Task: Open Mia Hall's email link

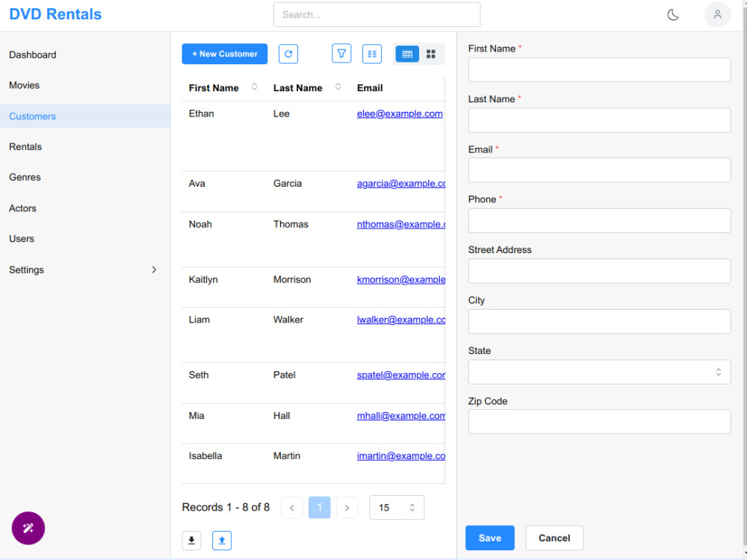Action: (401, 416)
